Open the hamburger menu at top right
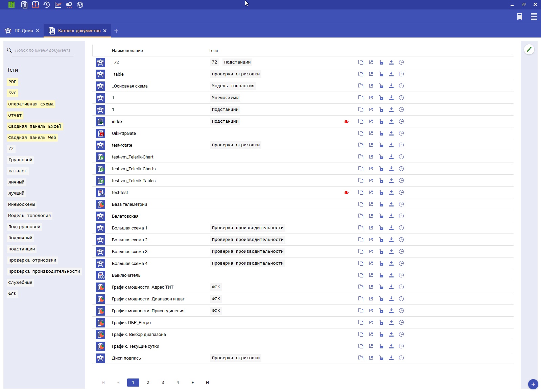 point(534,17)
